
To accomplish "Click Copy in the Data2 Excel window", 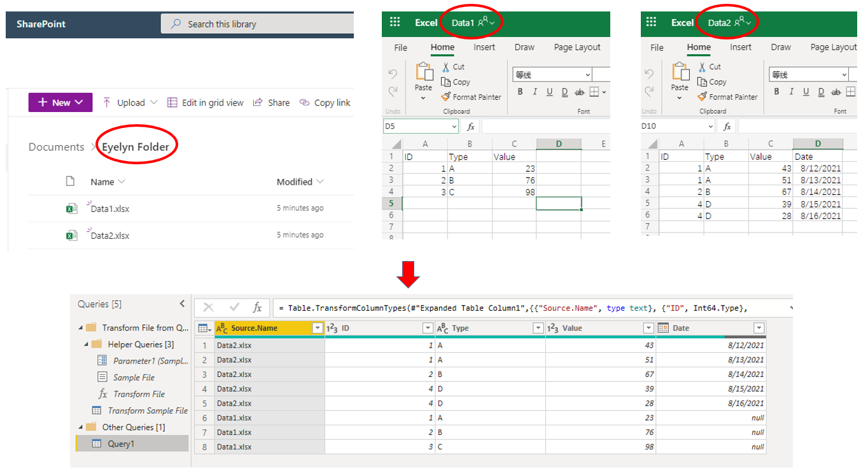I will coord(711,82).
